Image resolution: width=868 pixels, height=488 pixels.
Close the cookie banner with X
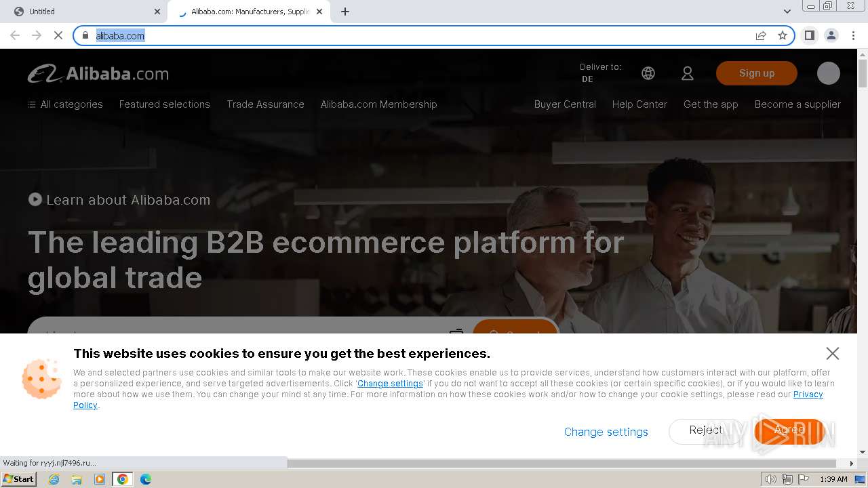pos(833,353)
